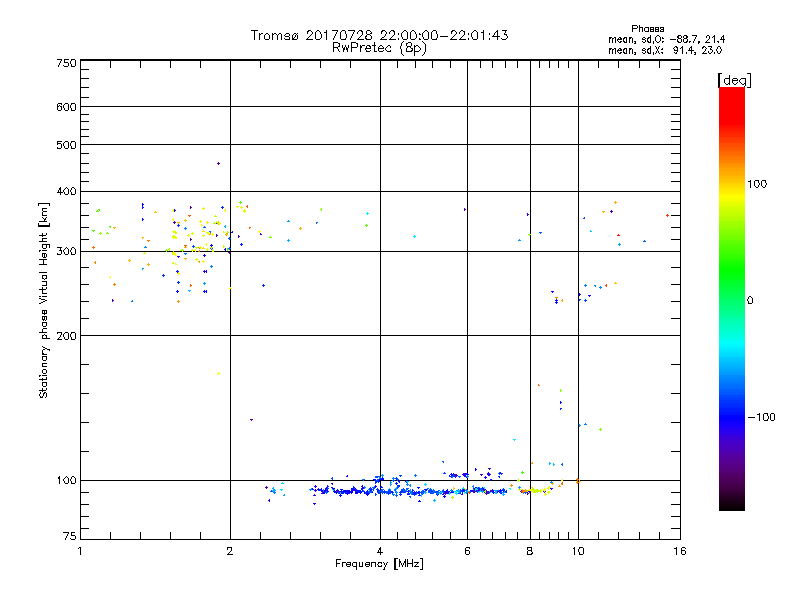Click the "mean, sd,O: -88.7, 21.4" line
The image size is (800, 600).
[x=666, y=39]
